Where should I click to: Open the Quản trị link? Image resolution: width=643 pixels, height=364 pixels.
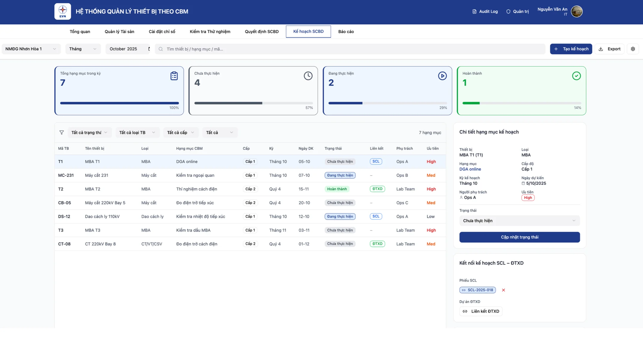517,11
